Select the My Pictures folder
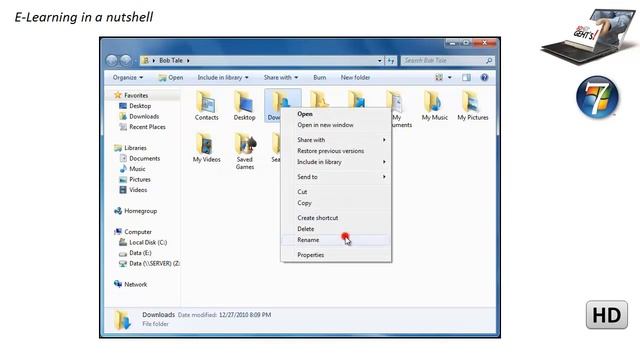The image size is (640, 360). [473, 106]
